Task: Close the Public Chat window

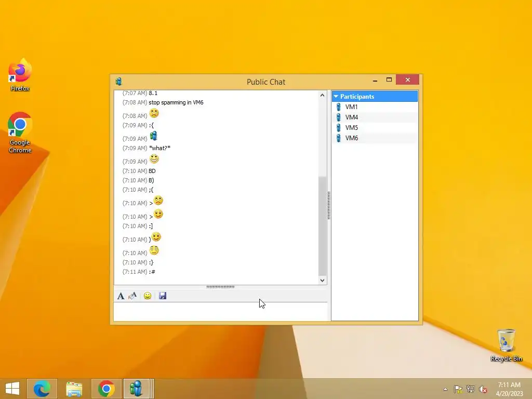Action: (x=407, y=79)
